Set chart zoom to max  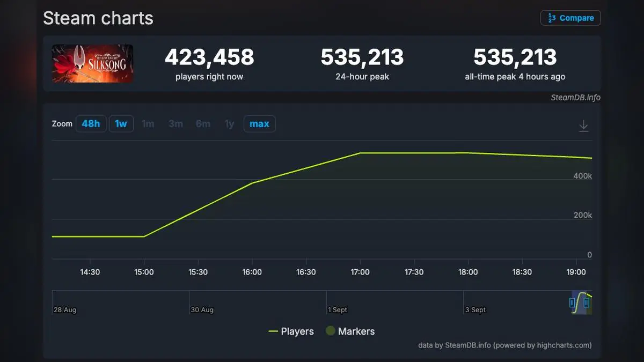[x=259, y=123]
